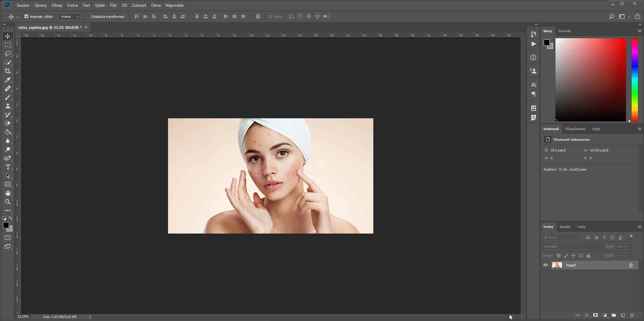Select the Spot Healing Brush tool

[x=7, y=88]
